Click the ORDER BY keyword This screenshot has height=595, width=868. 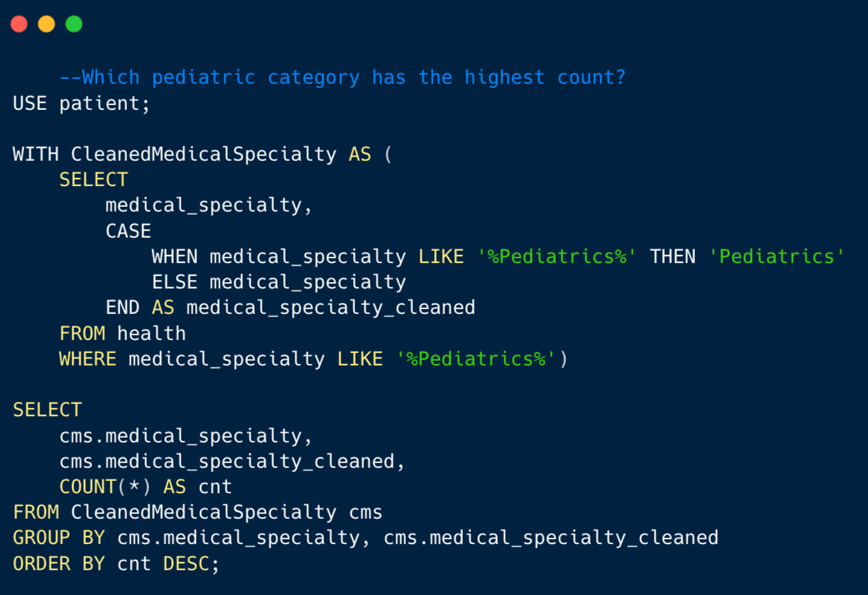point(59,563)
